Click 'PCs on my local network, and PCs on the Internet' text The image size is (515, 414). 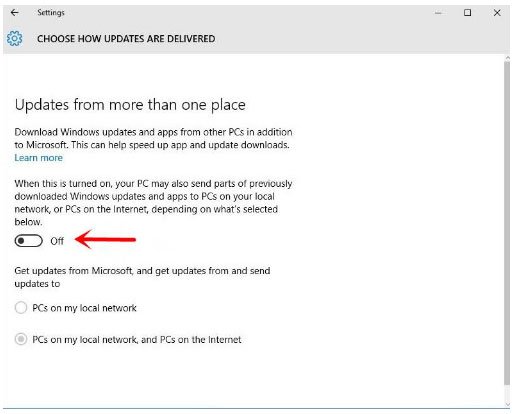tap(137, 340)
